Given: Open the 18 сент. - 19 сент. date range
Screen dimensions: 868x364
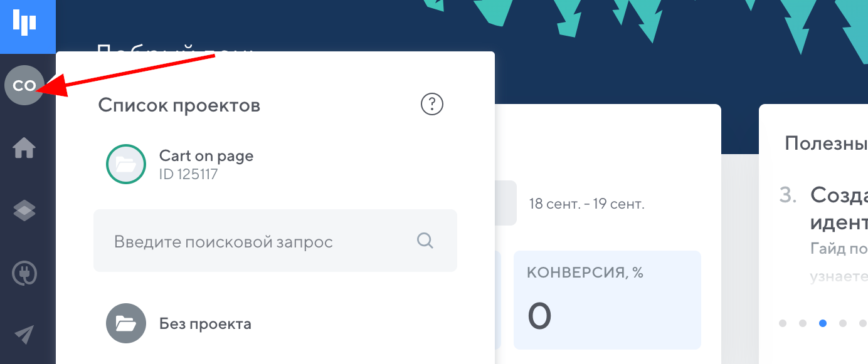Looking at the screenshot, I should point(586,204).
